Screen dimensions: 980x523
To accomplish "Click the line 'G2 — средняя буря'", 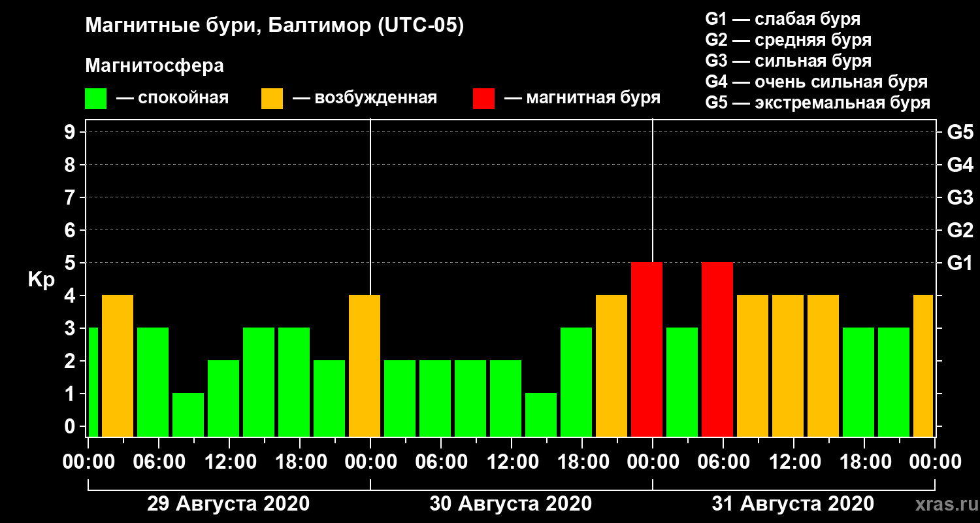I will (x=788, y=40).
